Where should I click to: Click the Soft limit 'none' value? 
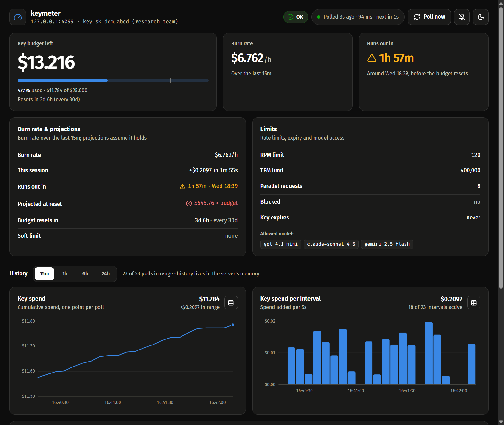tap(231, 236)
